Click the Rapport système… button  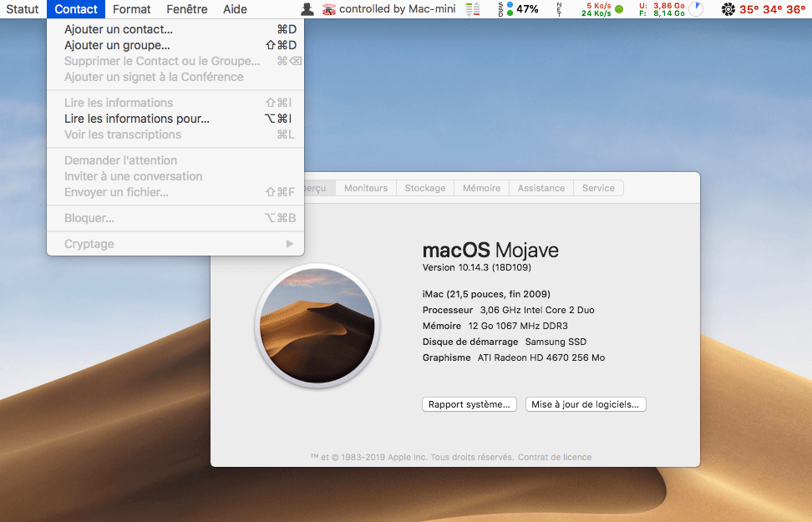coord(469,404)
